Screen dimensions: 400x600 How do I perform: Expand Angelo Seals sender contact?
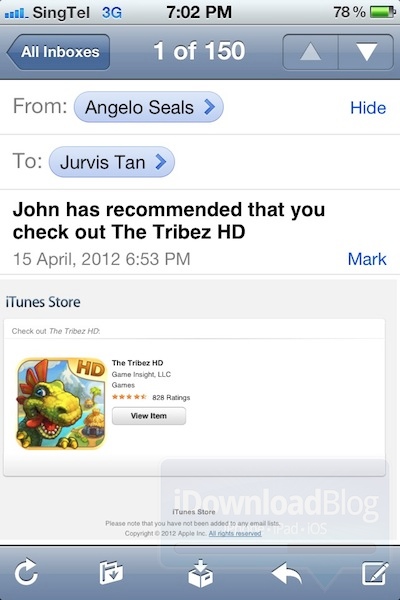click(x=149, y=107)
